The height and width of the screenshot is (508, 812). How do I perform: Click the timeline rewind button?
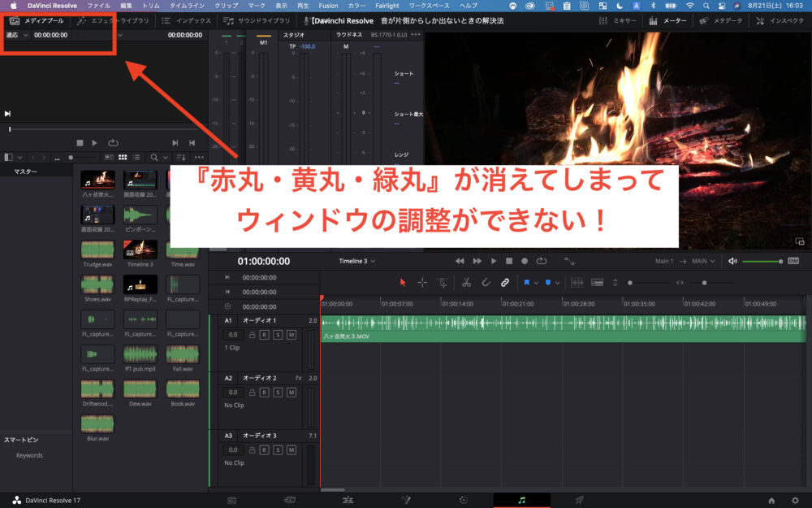pyautogui.click(x=460, y=261)
